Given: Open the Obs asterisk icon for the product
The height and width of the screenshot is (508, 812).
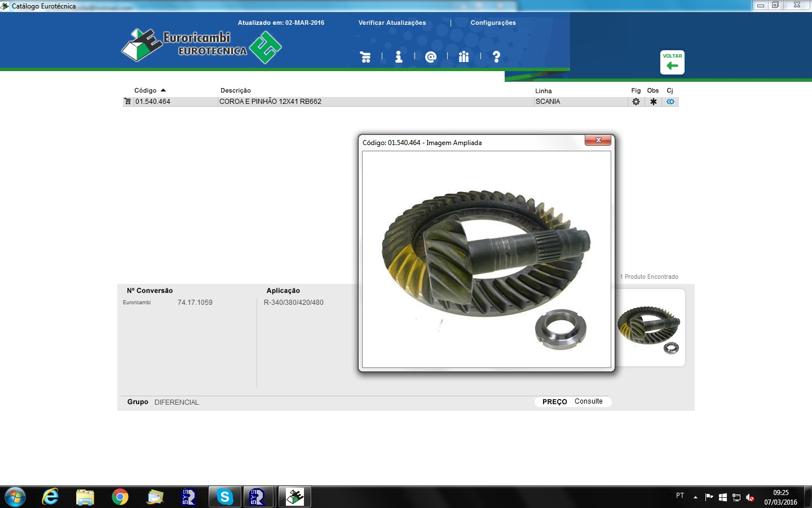Looking at the screenshot, I should pyautogui.click(x=653, y=102).
